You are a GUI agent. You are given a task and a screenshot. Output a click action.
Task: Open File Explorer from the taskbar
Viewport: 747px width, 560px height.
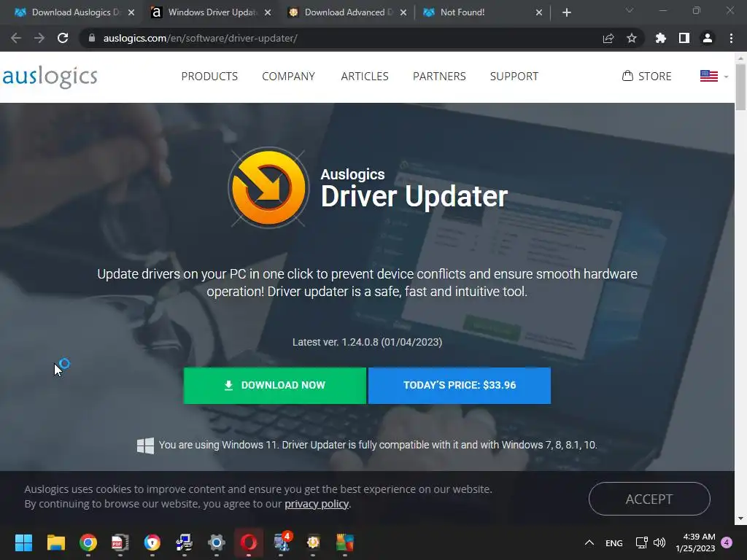click(55, 542)
